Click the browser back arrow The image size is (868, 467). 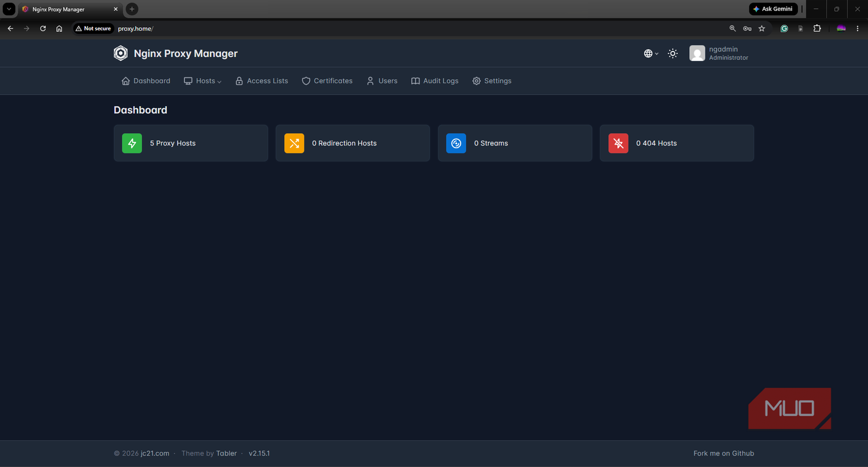point(10,28)
